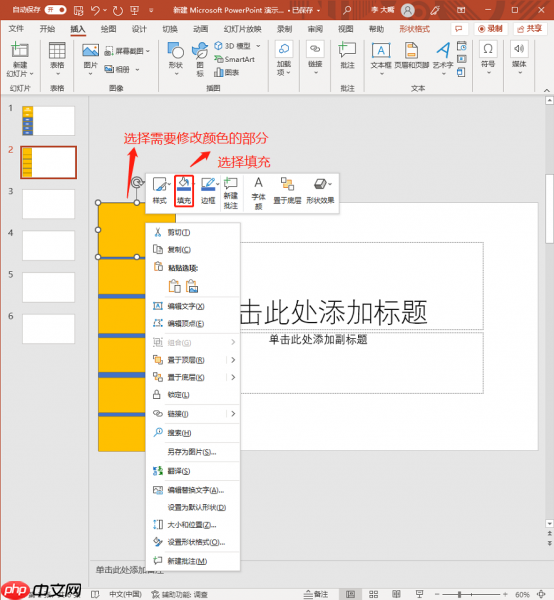Choose 另存为图片 from context menu
Screen dimensions: 554x600
click(193, 452)
